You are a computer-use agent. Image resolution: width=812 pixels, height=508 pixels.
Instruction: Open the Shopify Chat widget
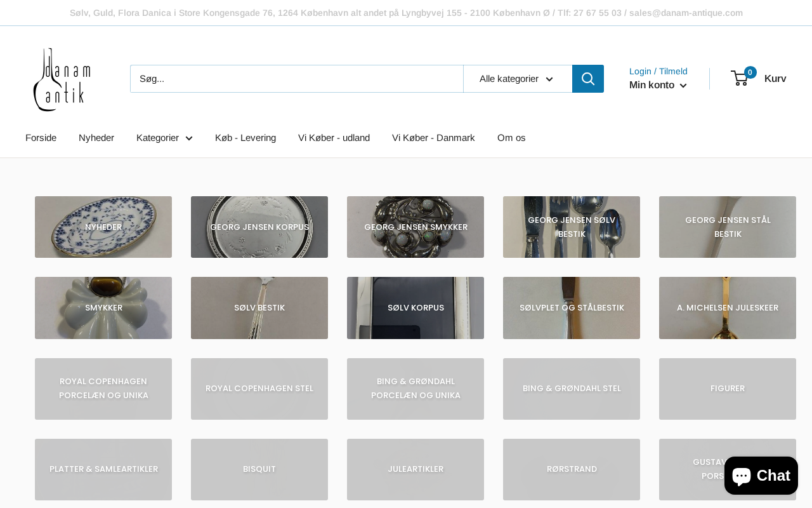(x=761, y=476)
